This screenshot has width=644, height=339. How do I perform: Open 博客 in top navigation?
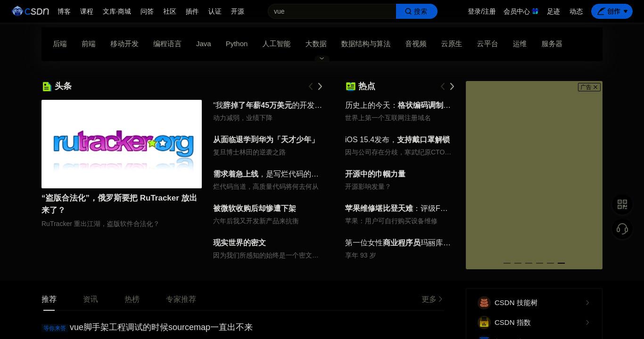64,11
